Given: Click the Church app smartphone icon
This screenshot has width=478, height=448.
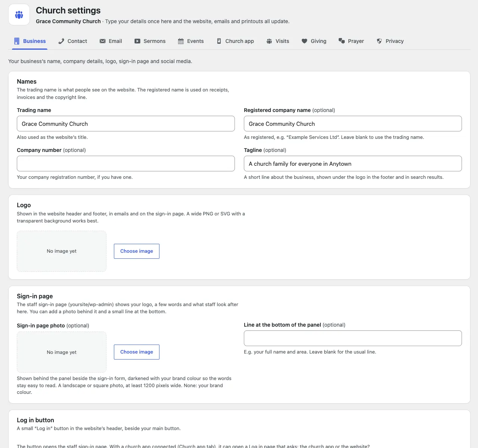Looking at the screenshot, I should click(219, 41).
